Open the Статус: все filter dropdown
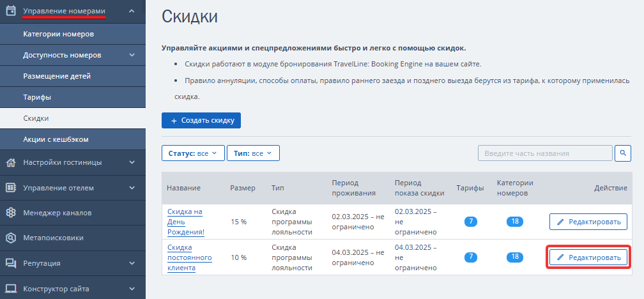Viewport: 644px width, 299px height. [x=193, y=153]
